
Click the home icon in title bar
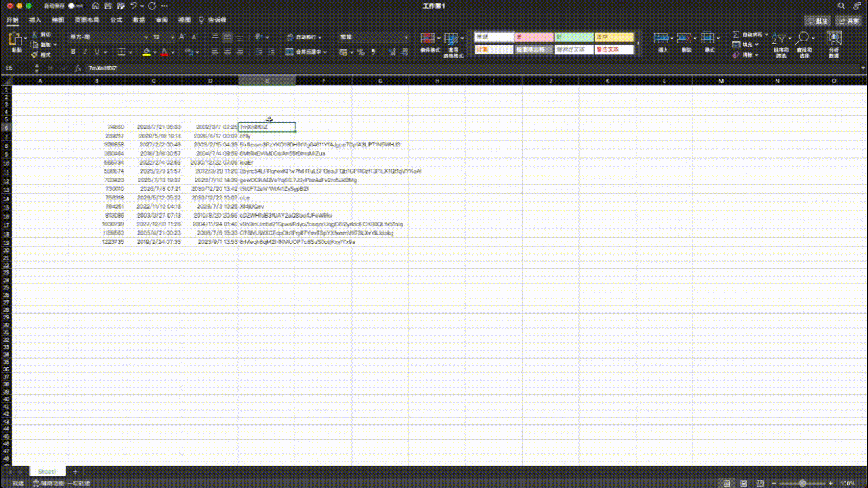[x=96, y=5]
